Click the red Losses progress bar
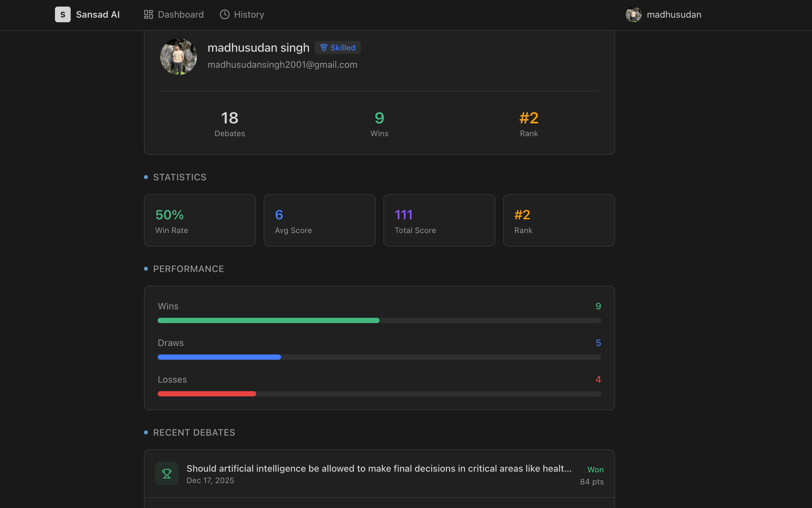 click(x=206, y=393)
